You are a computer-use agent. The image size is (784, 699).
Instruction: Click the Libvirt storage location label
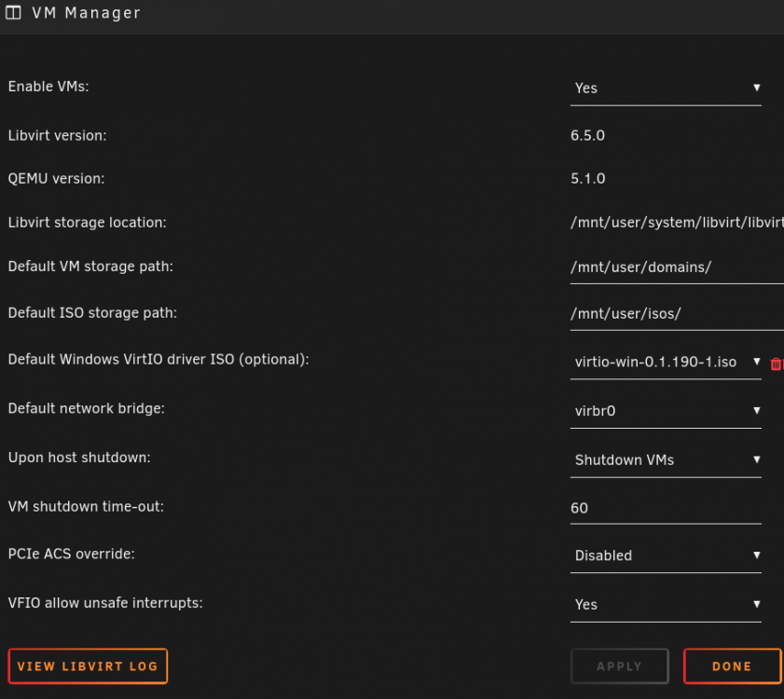[x=88, y=223]
